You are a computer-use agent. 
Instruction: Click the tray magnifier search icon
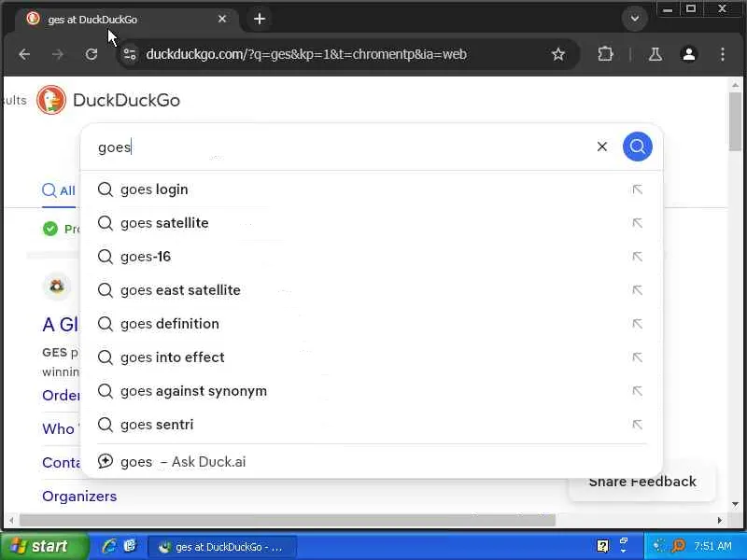tap(679, 546)
